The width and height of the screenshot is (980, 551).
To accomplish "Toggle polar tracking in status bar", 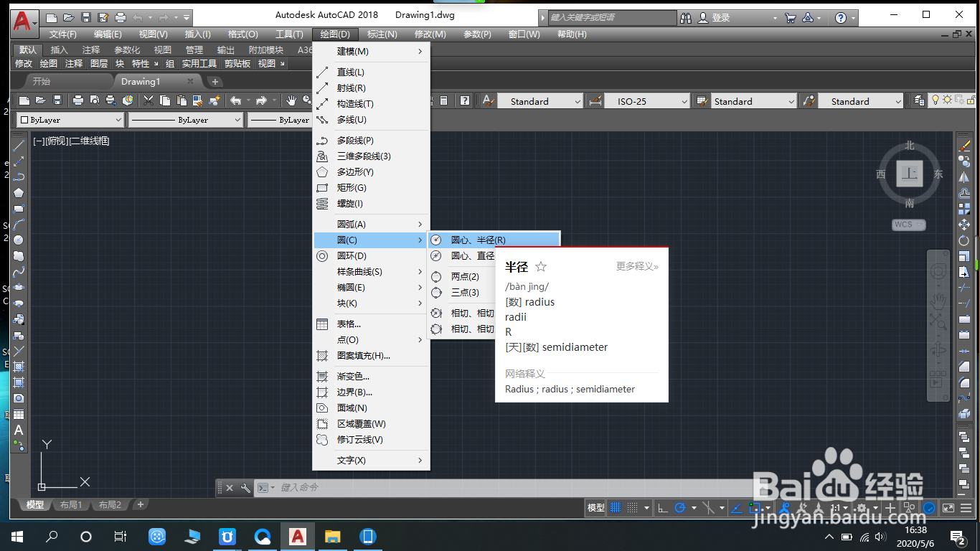I will tap(680, 508).
